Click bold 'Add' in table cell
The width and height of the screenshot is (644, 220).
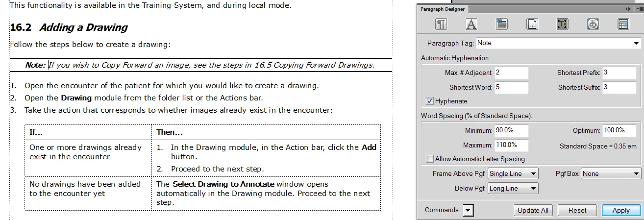click(369, 147)
